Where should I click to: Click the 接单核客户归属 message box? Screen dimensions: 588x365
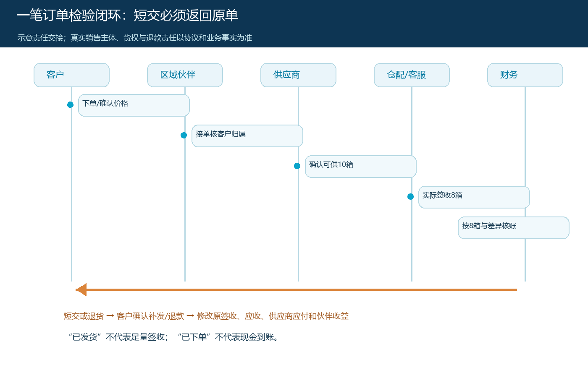click(x=247, y=136)
